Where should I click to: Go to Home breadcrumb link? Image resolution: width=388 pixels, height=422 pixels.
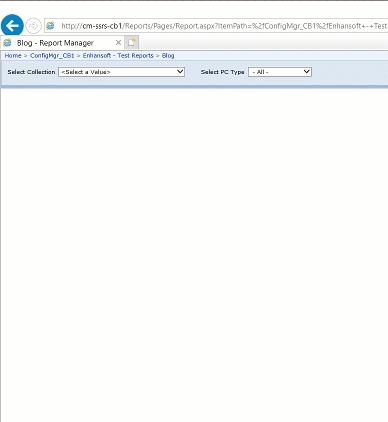click(13, 56)
